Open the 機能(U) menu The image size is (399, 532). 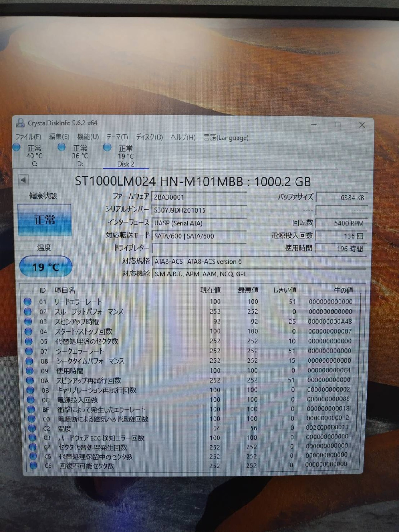(x=88, y=137)
